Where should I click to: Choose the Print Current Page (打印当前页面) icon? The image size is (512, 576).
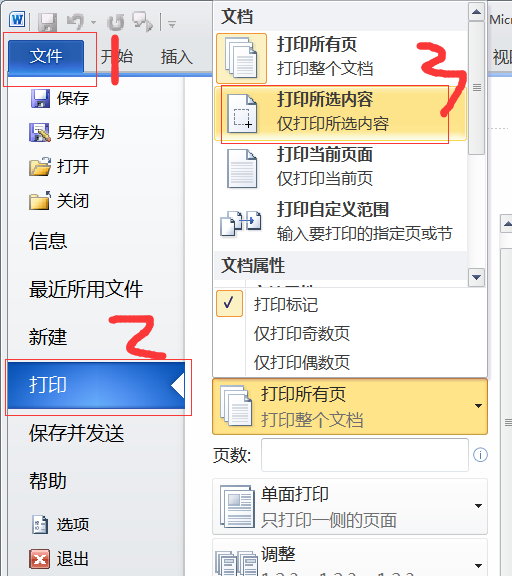242,169
